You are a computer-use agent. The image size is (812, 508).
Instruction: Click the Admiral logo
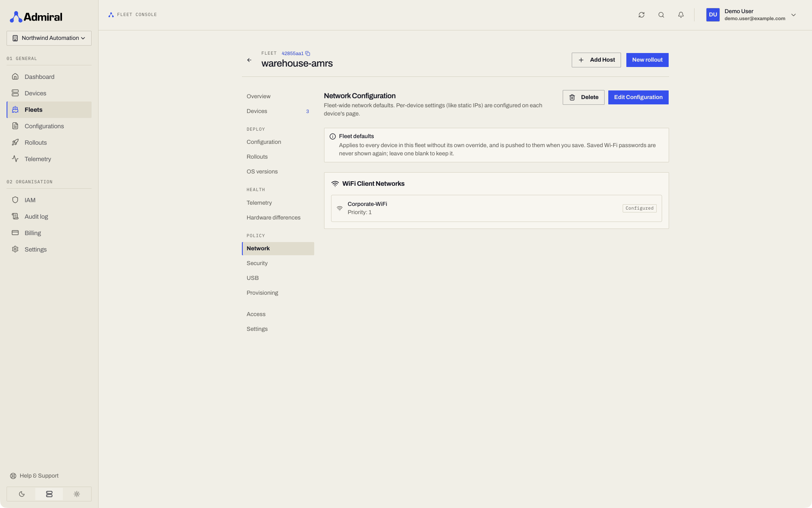[x=36, y=17]
